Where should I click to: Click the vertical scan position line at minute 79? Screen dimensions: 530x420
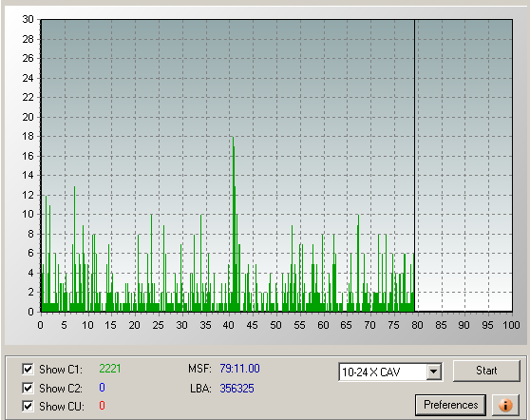(x=414, y=165)
